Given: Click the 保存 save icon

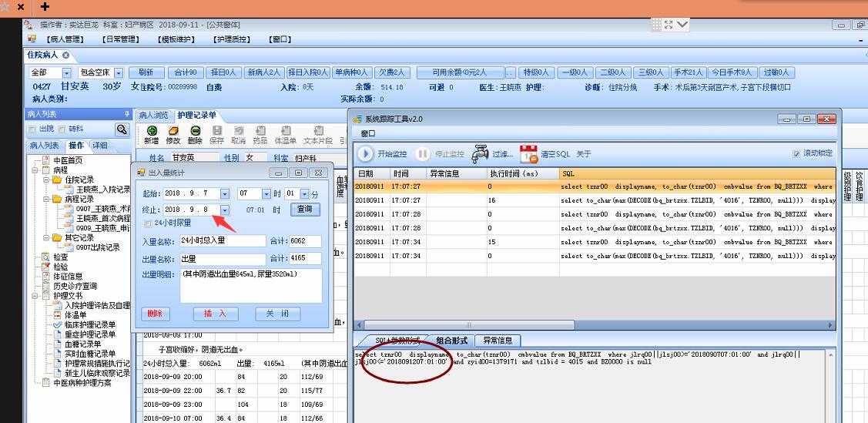Looking at the screenshot, I should coord(217,131).
